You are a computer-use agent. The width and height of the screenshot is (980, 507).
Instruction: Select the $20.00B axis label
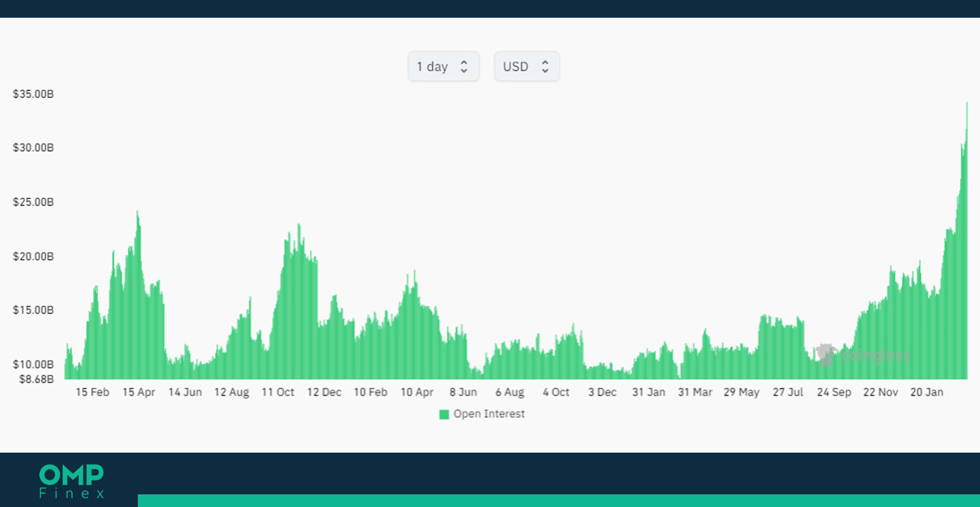coord(34,257)
